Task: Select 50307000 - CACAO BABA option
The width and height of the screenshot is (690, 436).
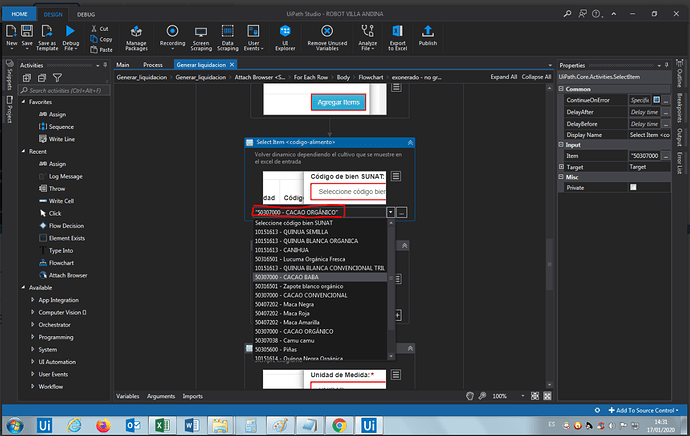Action: [x=320, y=277]
